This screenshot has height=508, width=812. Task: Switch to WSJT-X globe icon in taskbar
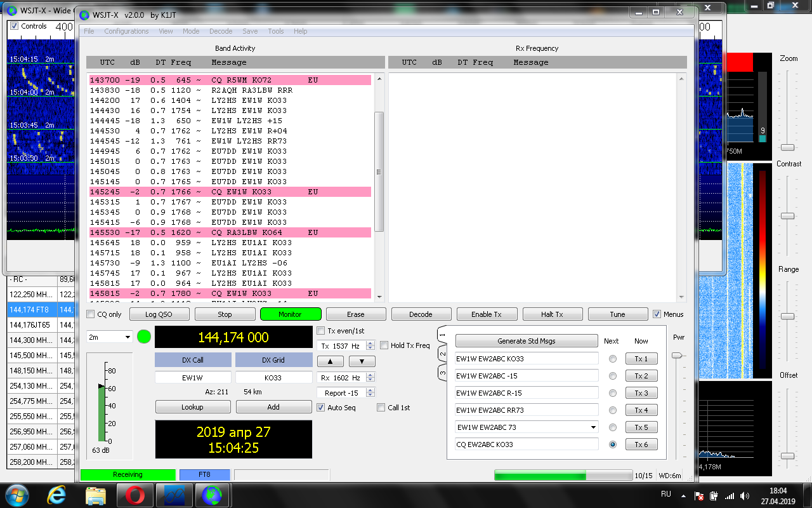tap(211, 495)
